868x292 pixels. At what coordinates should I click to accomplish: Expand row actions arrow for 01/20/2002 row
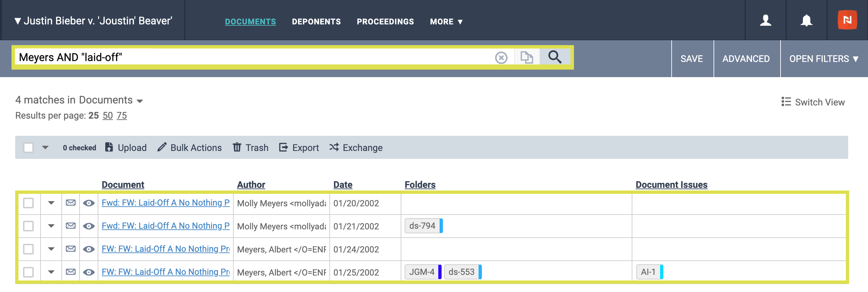51,203
